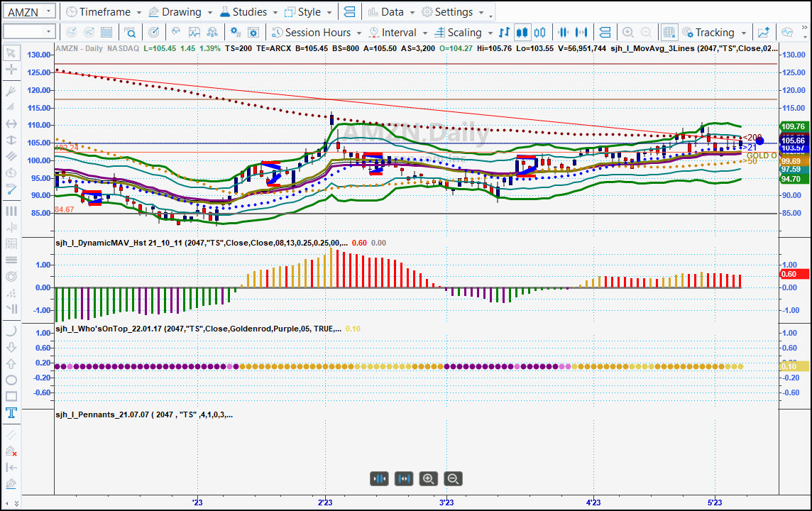The width and height of the screenshot is (812, 511).
Task: Toggle hollow candlestick chart style
Action: (x=539, y=32)
